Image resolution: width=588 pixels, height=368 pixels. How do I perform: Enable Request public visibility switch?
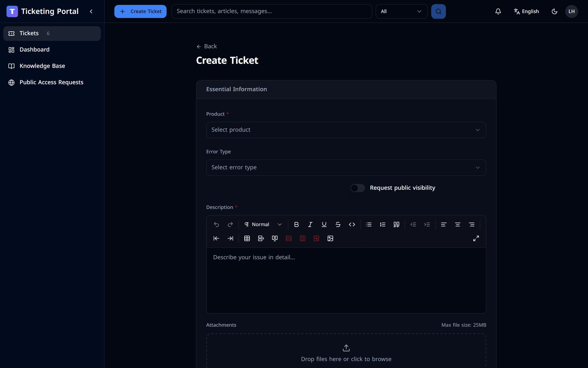coord(357,188)
